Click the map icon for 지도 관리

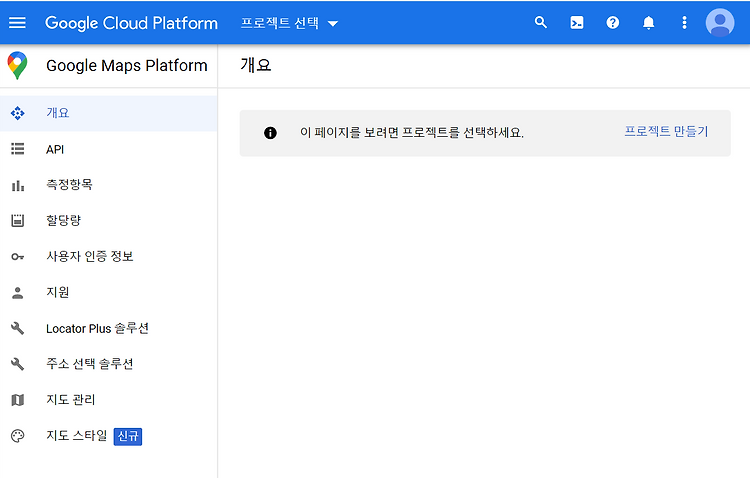click(x=18, y=400)
